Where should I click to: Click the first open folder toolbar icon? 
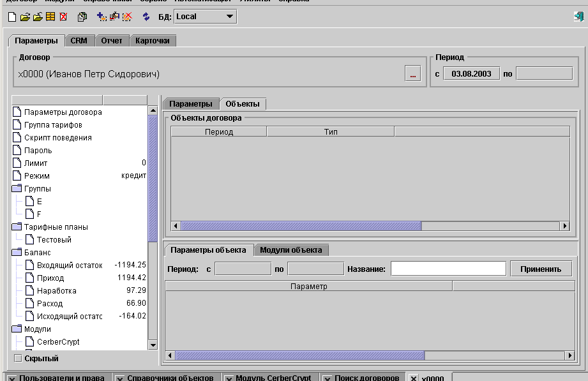(x=25, y=17)
